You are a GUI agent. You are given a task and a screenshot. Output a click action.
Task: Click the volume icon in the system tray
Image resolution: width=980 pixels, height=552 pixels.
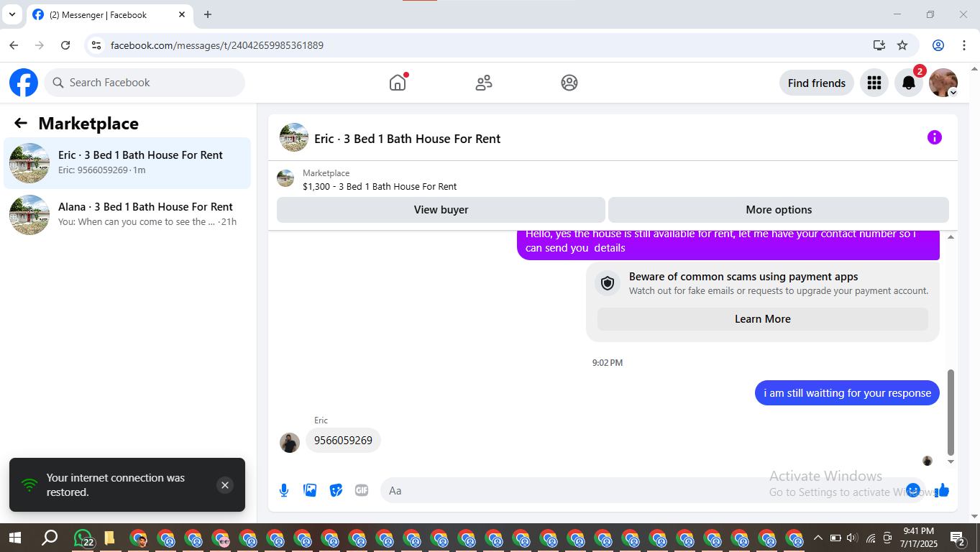point(852,538)
